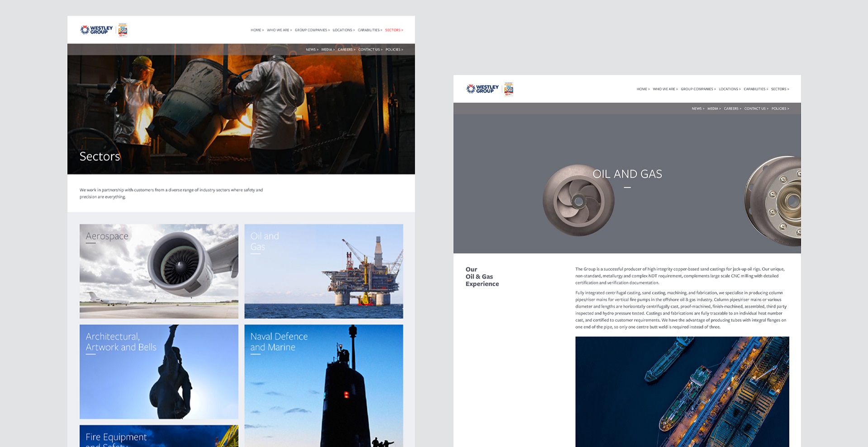This screenshot has height=447, width=868.
Task: Open MEDIA on Oil and Gas page
Action: [714, 108]
